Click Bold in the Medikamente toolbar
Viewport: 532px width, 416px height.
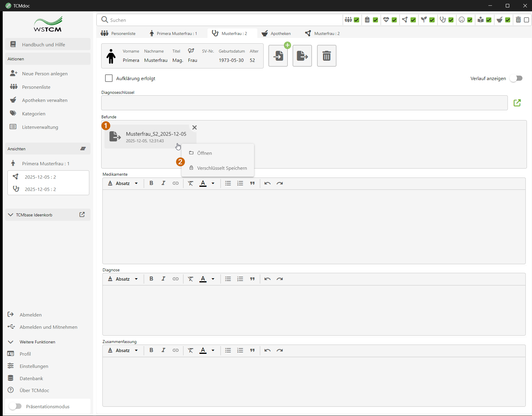tap(151, 183)
